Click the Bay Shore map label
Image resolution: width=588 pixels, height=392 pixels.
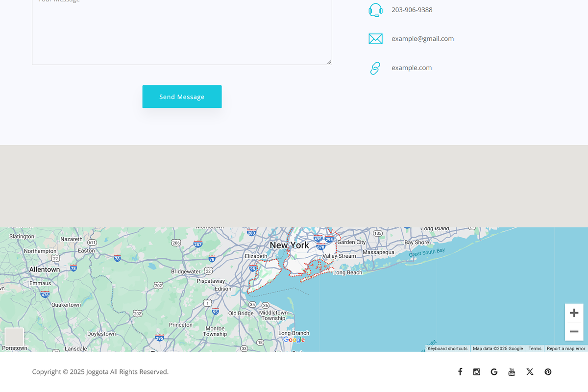417,243
